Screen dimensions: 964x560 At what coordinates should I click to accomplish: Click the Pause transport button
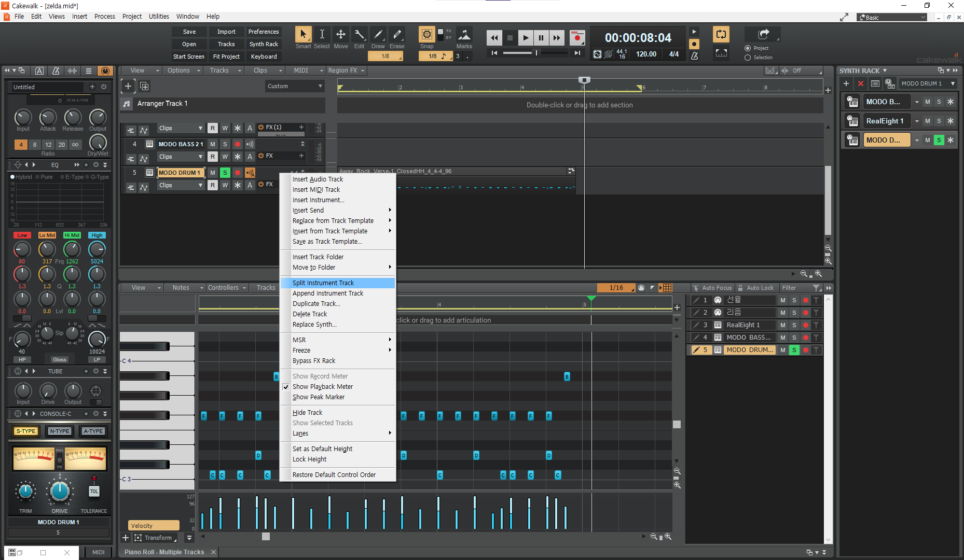[541, 37]
